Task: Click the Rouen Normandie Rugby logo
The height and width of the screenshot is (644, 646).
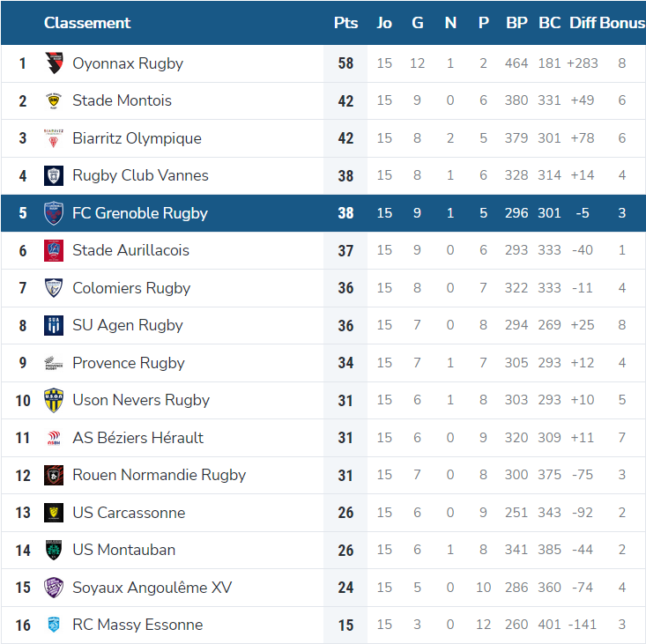Action: pos(54,475)
